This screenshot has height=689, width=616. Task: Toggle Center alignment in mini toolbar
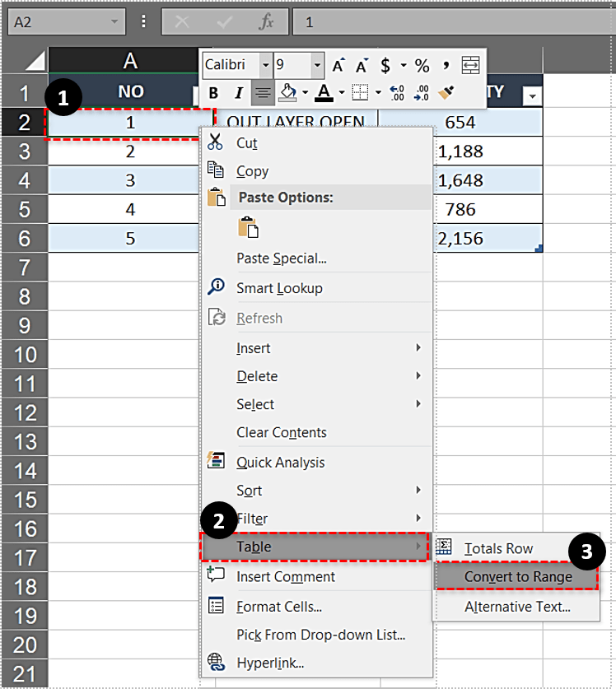(x=263, y=93)
